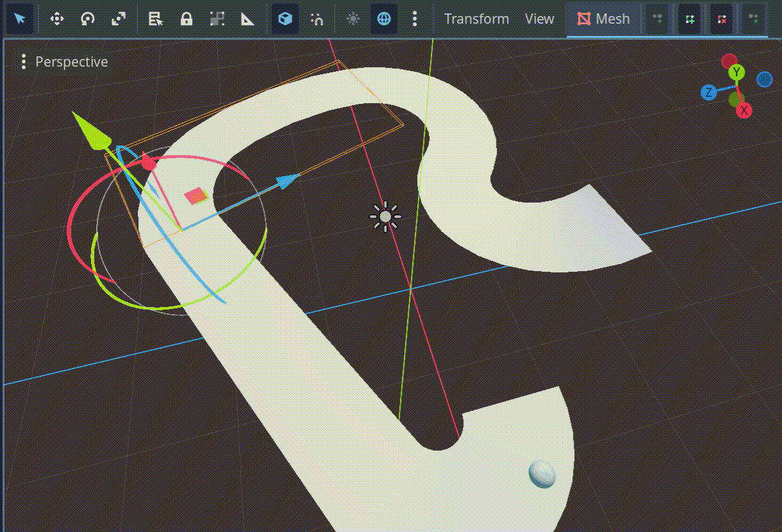This screenshot has height=532, width=782.
Task: Lock the selected node with padlock icon
Action: (187, 19)
